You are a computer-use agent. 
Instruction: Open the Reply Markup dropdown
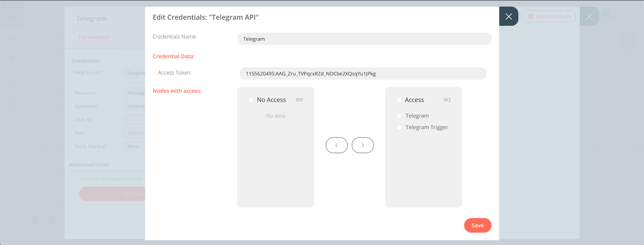[134, 146]
